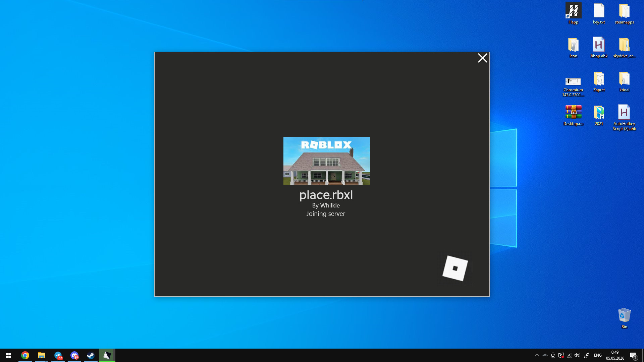Open the Happ desktop shortcut
The width and height of the screenshot is (644, 362).
(x=573, y=14)
